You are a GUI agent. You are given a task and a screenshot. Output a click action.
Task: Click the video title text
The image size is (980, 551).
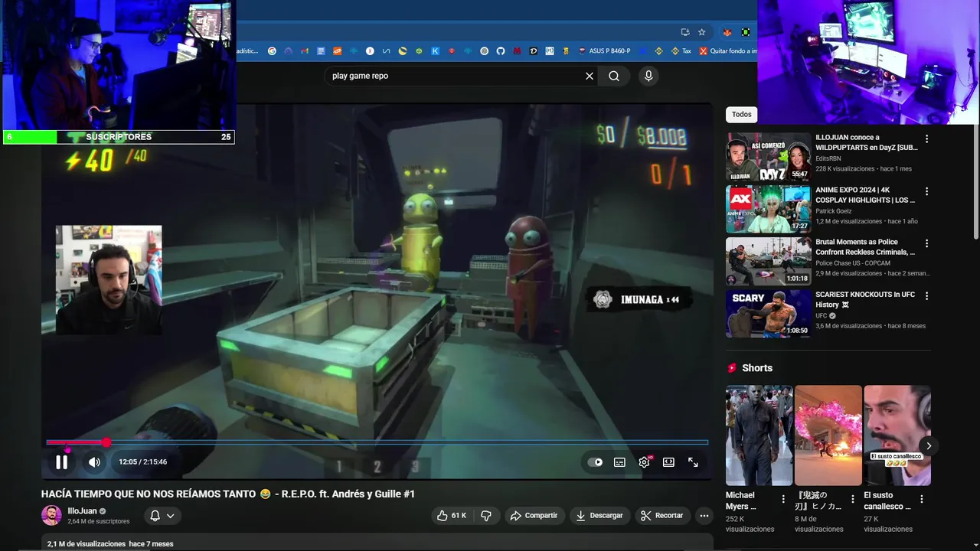pyautogui.click(x=228, y=494)
